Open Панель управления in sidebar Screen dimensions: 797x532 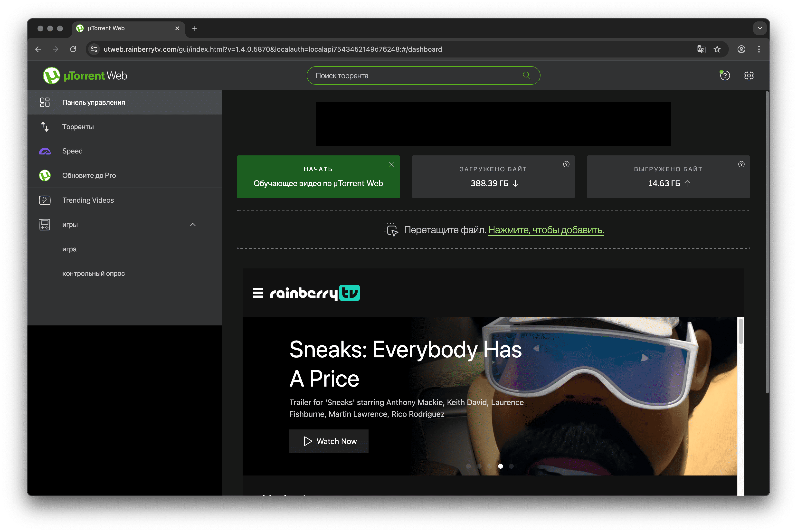tap(124, 102)
